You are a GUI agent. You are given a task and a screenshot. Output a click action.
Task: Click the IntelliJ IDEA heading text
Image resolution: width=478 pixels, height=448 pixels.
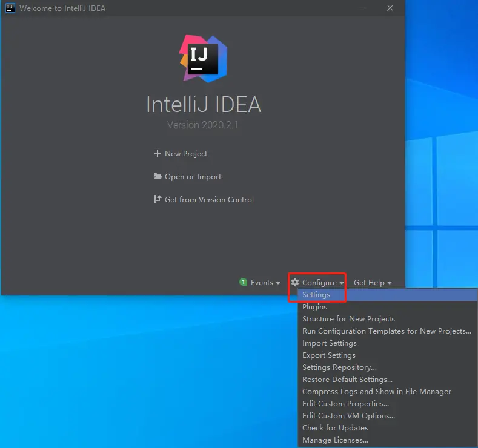click(x=204, y=104)
